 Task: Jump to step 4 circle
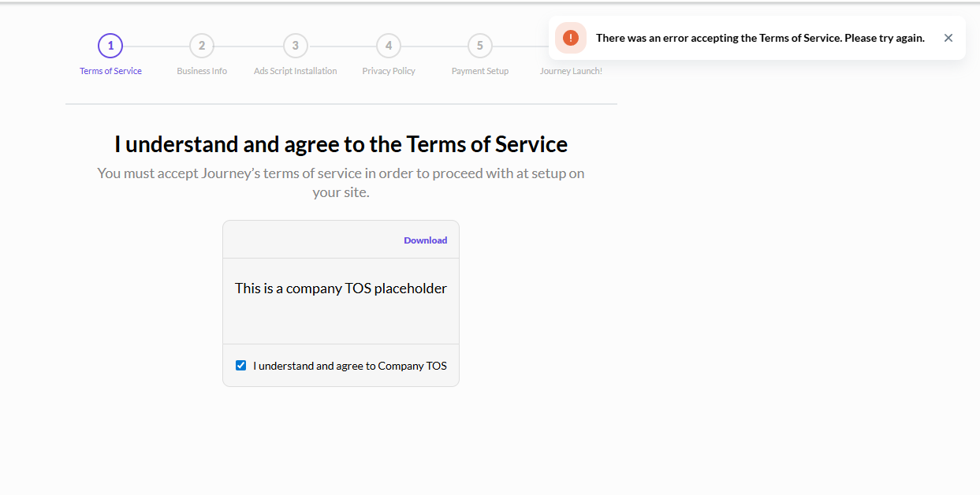pyautogui.click(x=388, y=46)
